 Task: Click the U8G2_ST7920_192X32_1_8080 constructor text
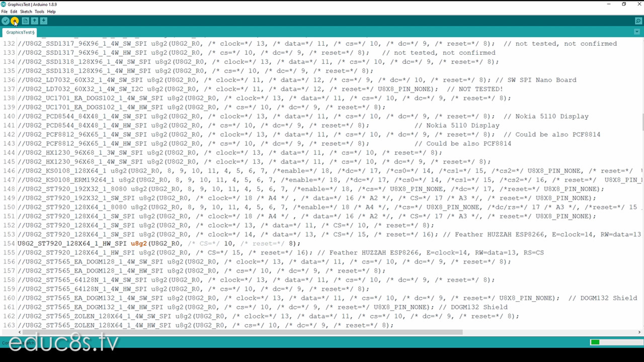(x=76, y=189)
